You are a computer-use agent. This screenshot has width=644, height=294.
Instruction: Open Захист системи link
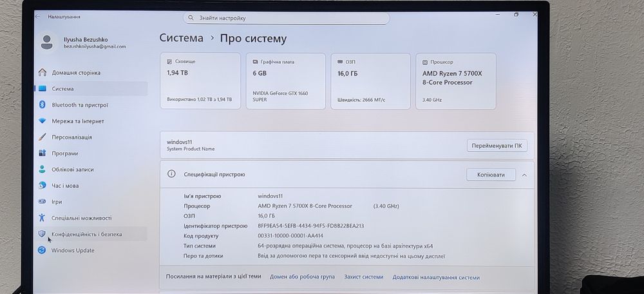coord(363,277)
